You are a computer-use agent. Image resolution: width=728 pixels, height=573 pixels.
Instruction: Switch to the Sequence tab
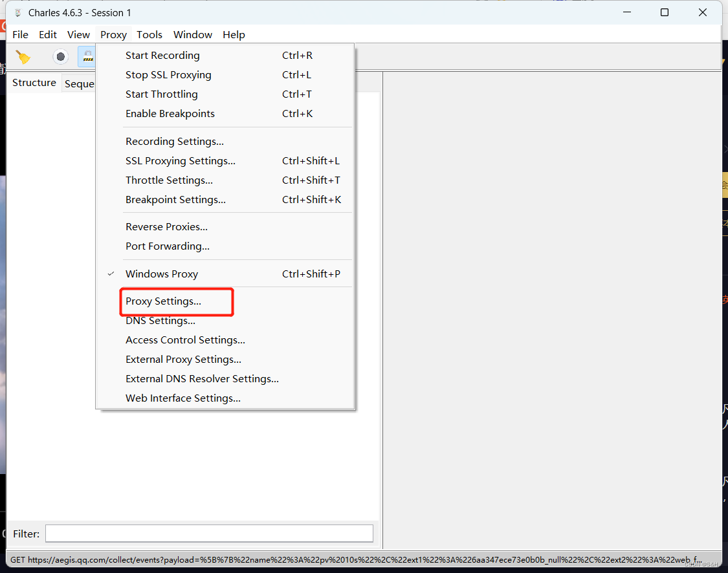[x=79, y=84]
